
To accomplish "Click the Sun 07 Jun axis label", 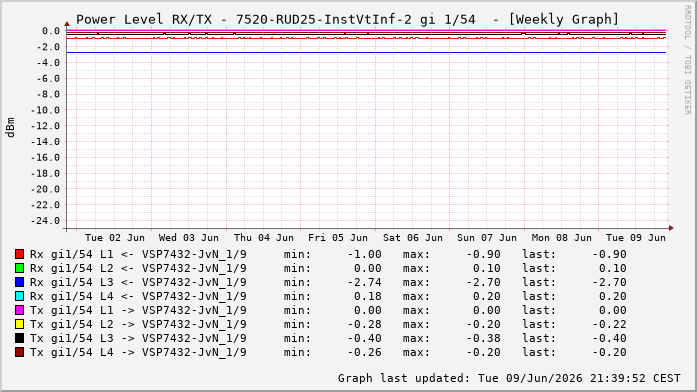I will [x=487, y=238].
